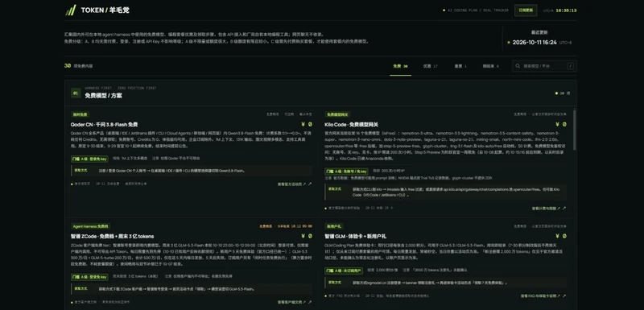
Task: Select the 免费 30 tab
Action: click(400, 66)
